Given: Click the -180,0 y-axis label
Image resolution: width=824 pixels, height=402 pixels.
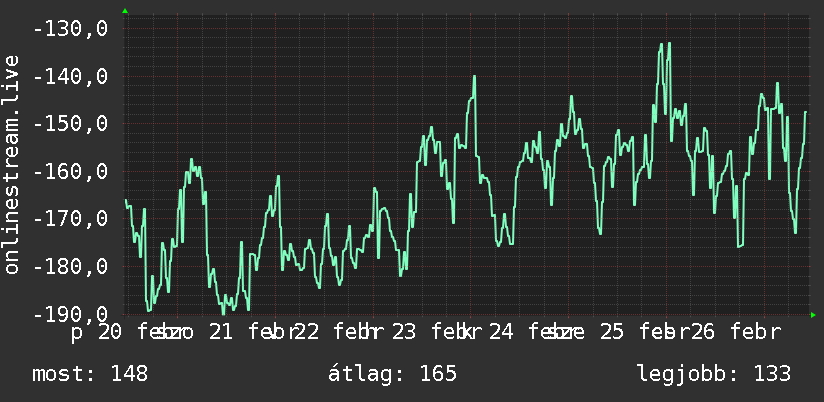Looking at the screenshot, I should 70,266.
